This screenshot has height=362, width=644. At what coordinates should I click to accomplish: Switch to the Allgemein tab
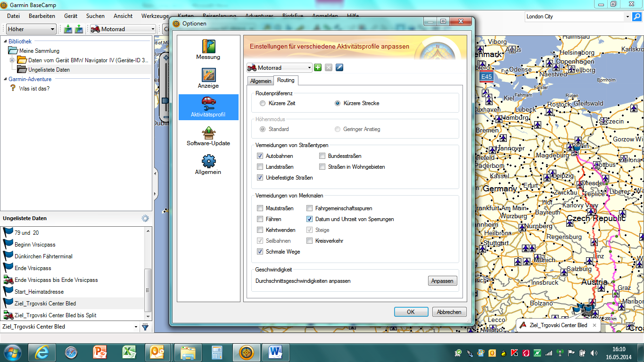coord(260,81)
